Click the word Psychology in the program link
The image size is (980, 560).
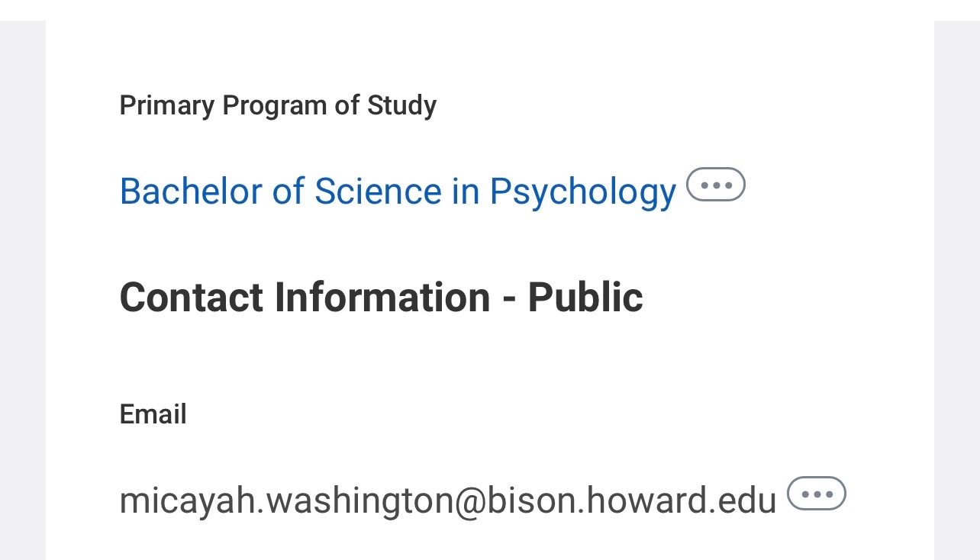[x=582, y=191]
